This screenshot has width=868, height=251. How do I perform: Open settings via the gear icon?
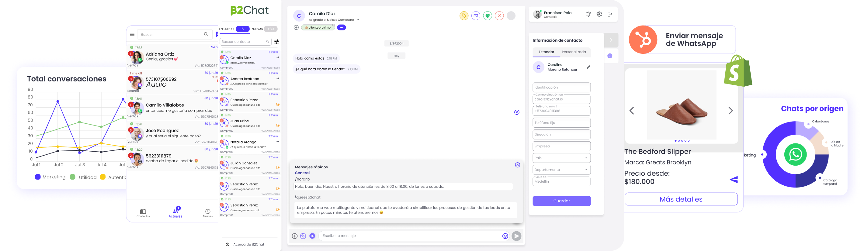(599, 14)
